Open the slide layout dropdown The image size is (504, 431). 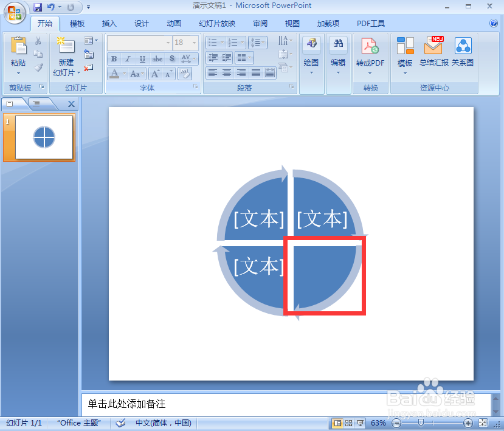coord(91,41)
